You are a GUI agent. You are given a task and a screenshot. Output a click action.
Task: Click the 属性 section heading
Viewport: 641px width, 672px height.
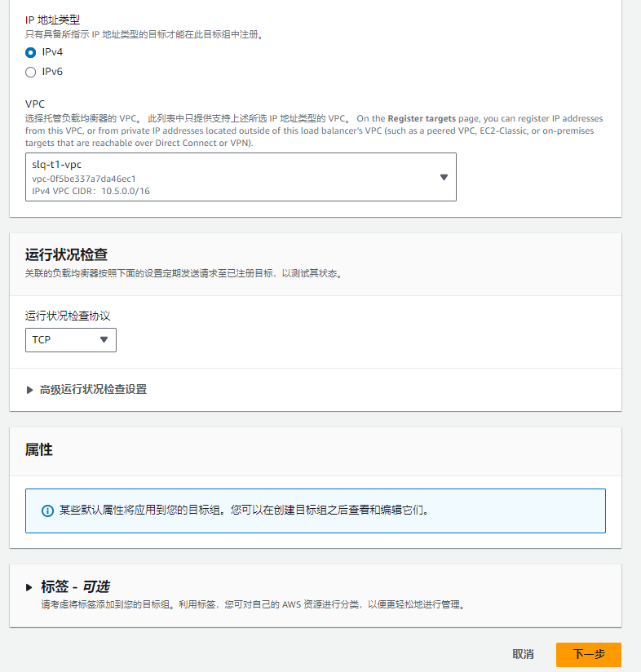[x=39, y=449]
